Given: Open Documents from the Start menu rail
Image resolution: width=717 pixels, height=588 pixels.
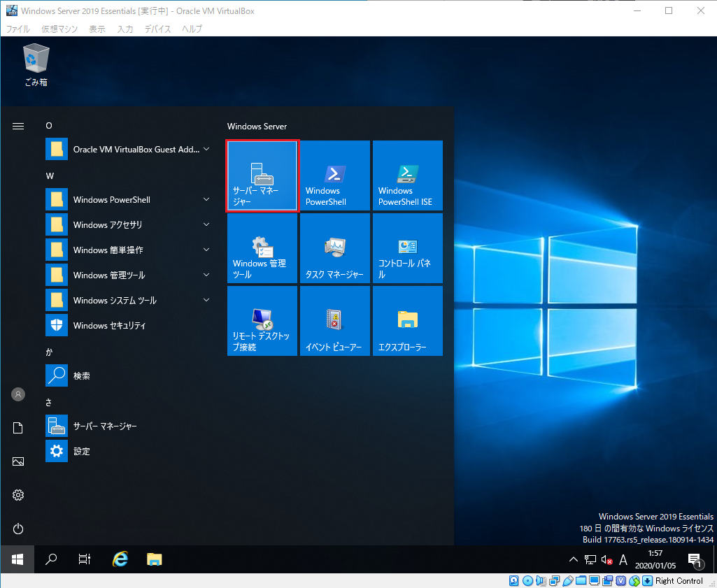Looking at the screenshot, I should 17,428.
